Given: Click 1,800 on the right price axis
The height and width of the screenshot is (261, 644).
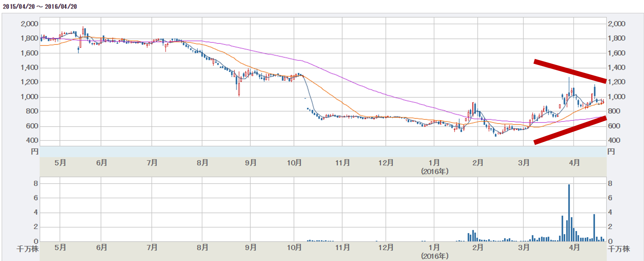Looking at the screenshot, I should pos(616,38).
